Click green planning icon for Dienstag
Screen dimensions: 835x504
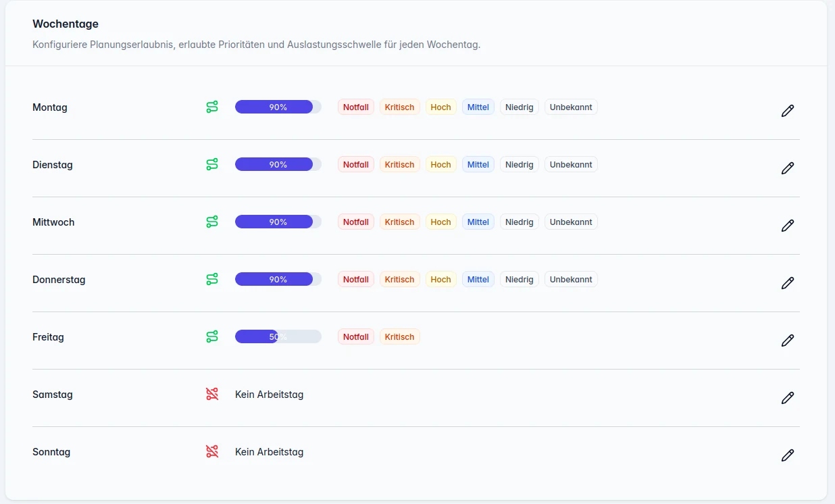212,164
